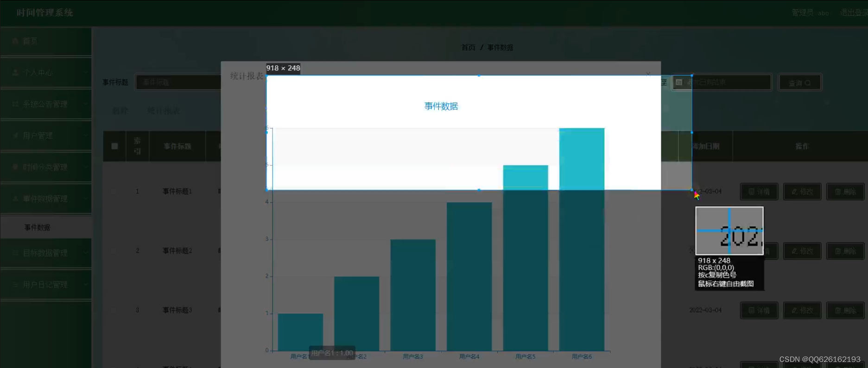The width and height of the screenshot is (868, 368).
Task: Click the 2022-03-04 date in row three
Action: [x=705, y=310]
